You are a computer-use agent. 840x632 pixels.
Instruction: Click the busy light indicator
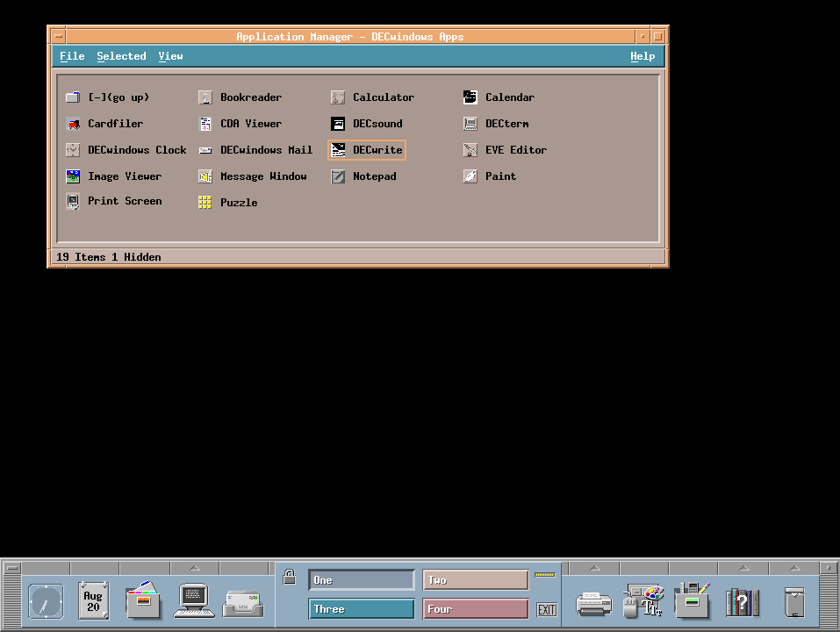(545, 575)
